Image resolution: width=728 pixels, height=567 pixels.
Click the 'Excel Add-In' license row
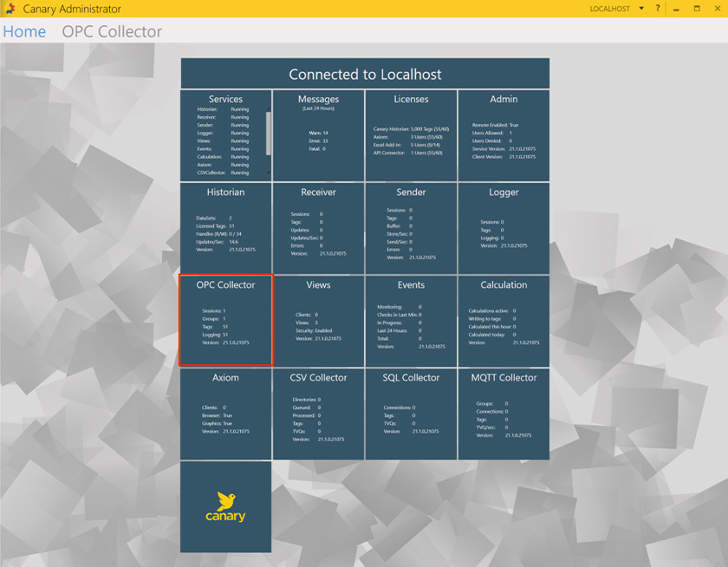(406, 145)
